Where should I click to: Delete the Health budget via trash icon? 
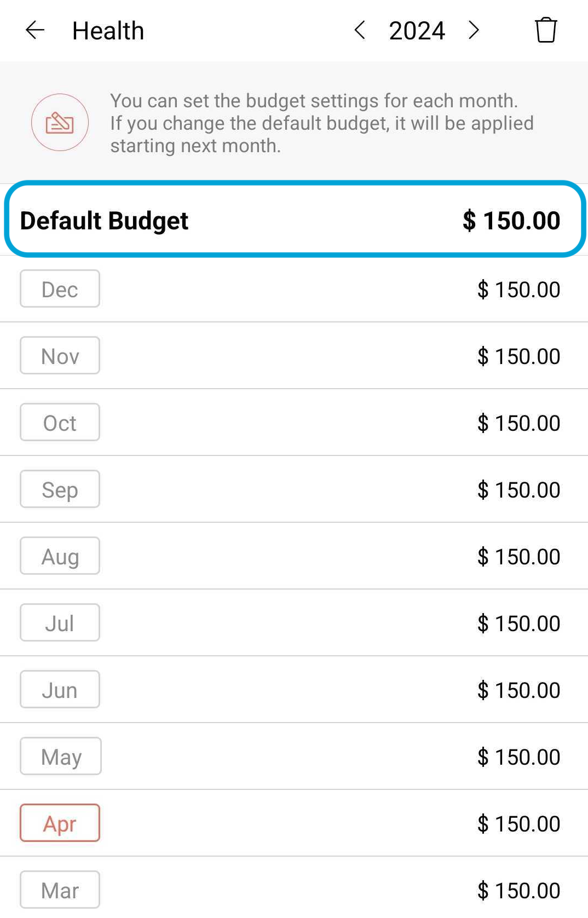[x=545, y=30]
